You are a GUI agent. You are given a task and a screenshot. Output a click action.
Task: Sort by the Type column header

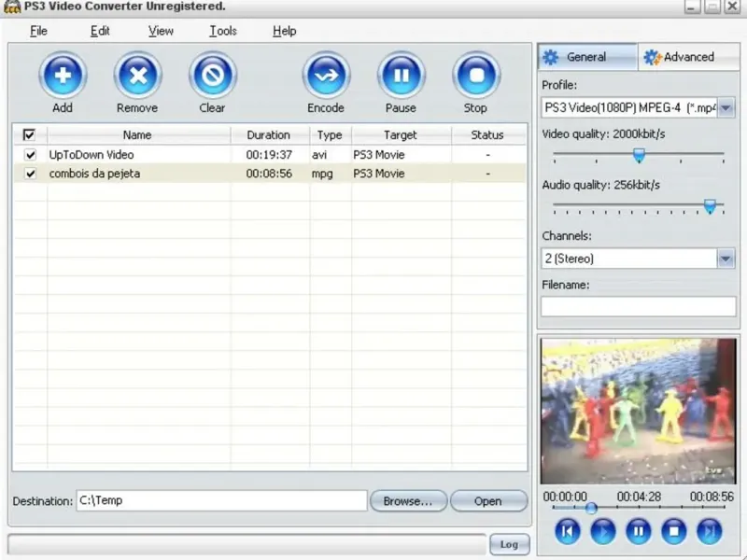coord(330,134)
